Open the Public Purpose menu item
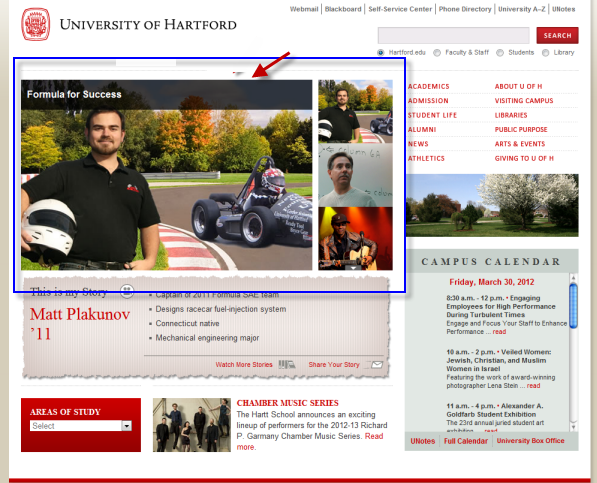The image size is (597, 483). [521, 129]
